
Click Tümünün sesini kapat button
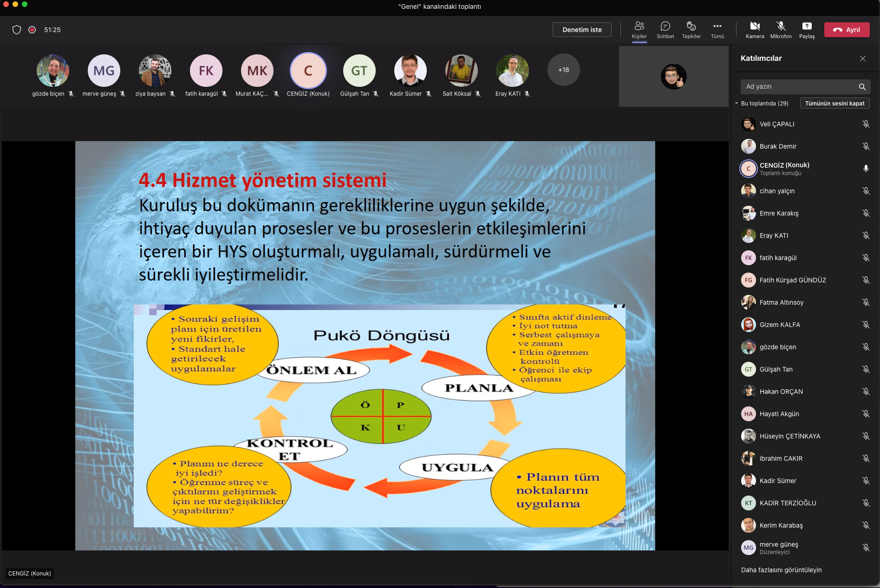click(834, 104)
